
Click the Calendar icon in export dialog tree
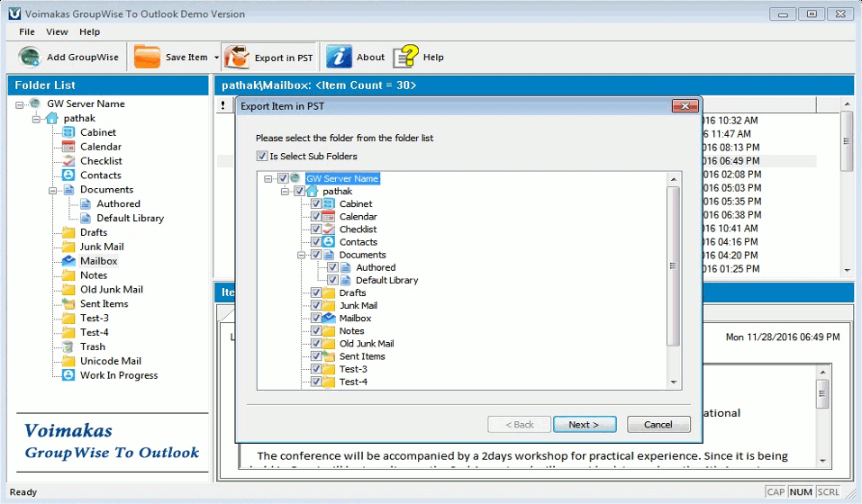tap(328, 216)
